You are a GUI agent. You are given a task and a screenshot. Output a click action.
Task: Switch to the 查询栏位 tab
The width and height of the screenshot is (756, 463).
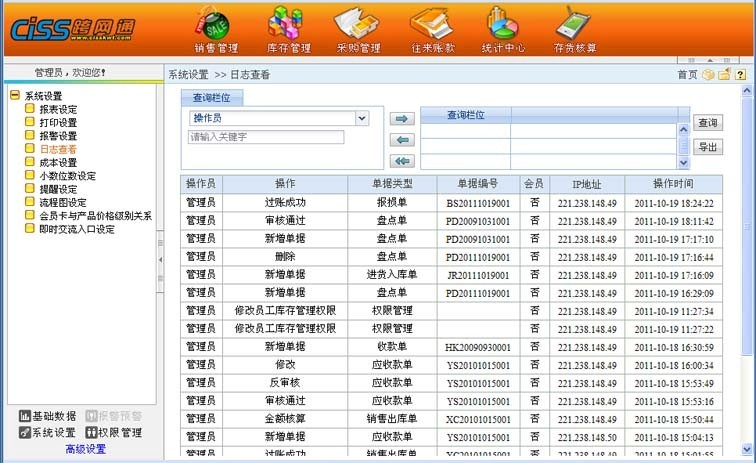[211, 98]
